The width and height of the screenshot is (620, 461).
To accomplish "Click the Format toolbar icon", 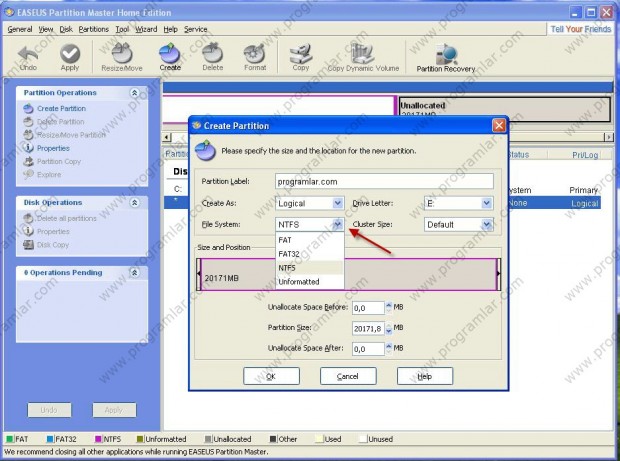I will click(x=255, y=54).
